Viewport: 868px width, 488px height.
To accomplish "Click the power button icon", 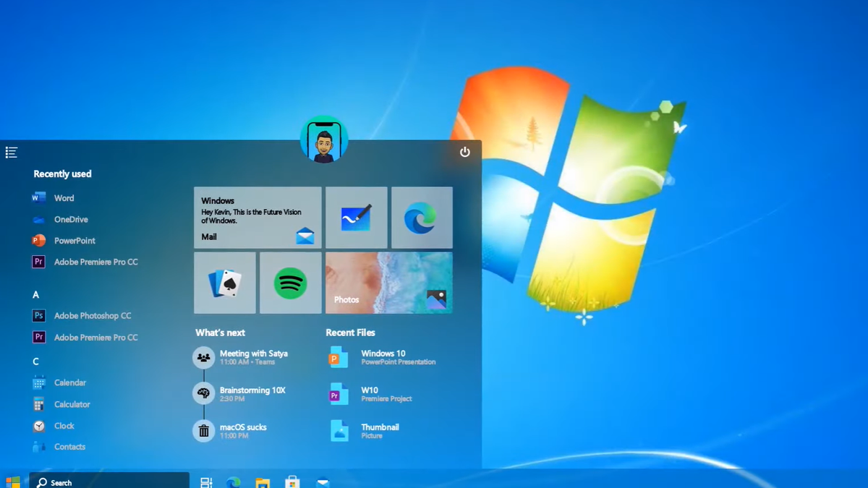I will [x=465, y=152].
